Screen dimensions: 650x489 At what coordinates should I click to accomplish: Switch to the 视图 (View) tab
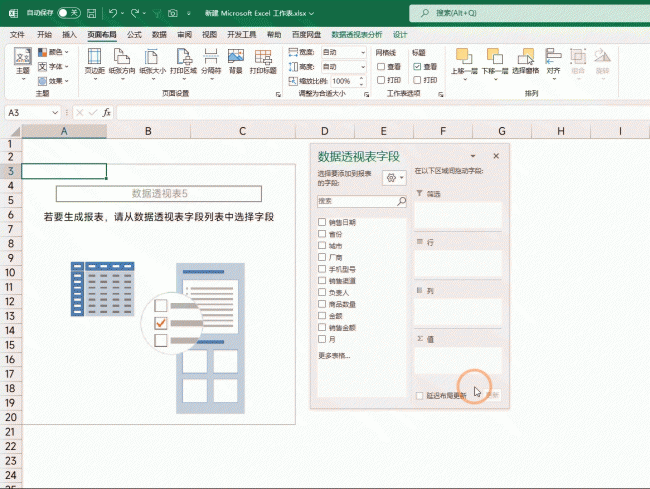[x=209, y=35]
